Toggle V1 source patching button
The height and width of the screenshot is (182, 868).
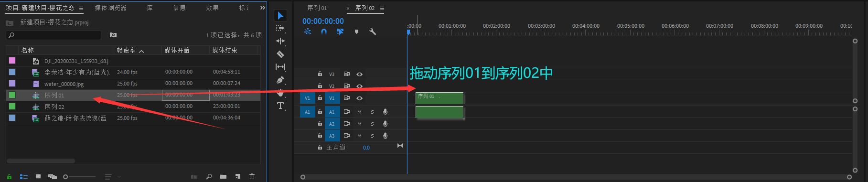[307, 98]
